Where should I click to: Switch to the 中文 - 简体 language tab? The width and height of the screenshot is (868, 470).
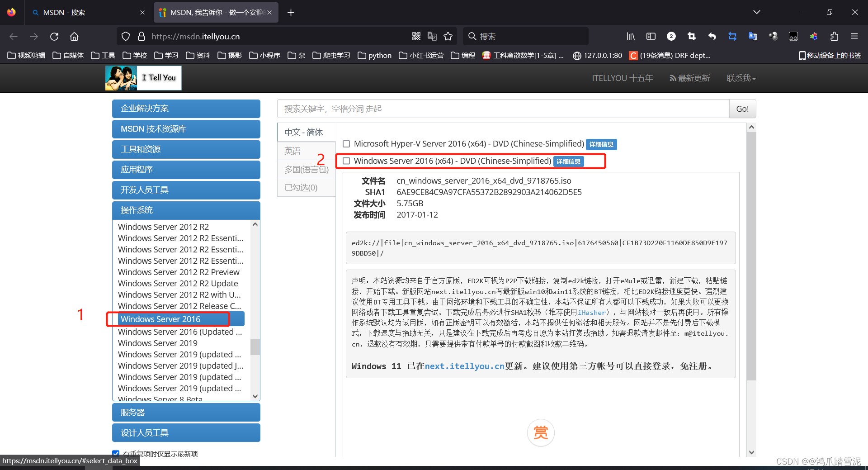(306, 132)
